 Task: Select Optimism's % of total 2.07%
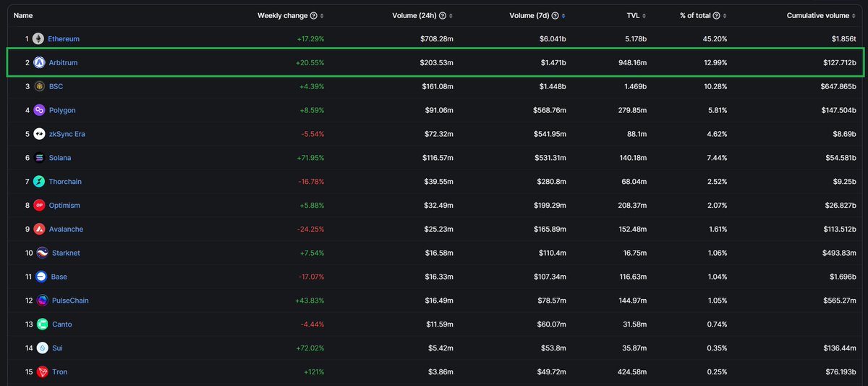(716, 205)
